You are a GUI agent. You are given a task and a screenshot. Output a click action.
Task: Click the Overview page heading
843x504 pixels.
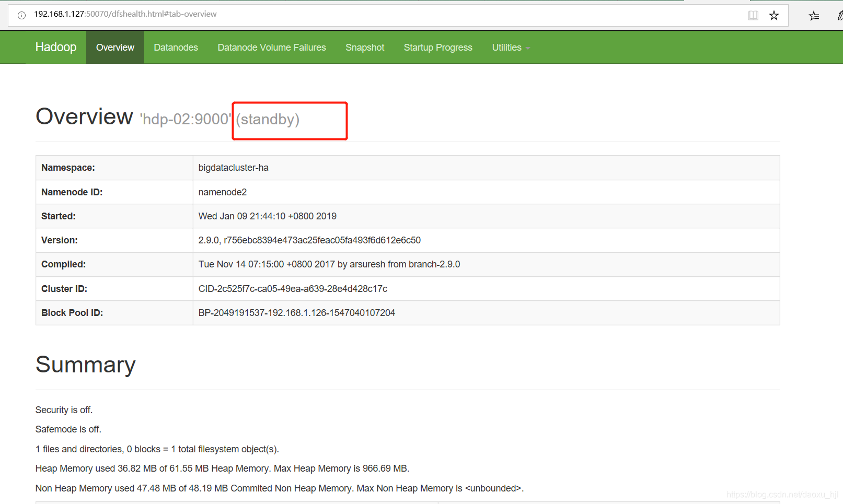[84, 116]
